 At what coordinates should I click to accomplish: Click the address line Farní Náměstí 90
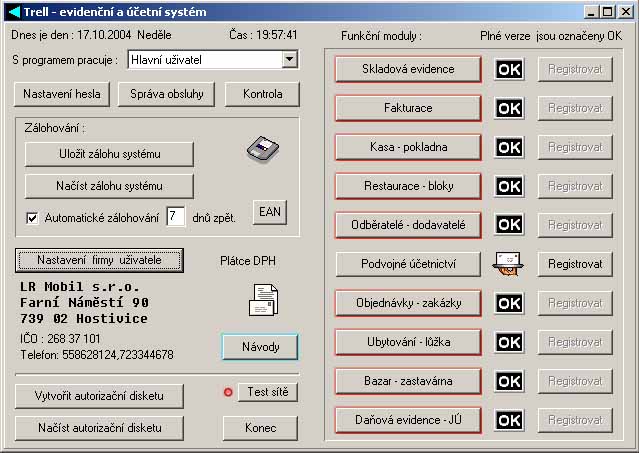[x=84, y=303]
